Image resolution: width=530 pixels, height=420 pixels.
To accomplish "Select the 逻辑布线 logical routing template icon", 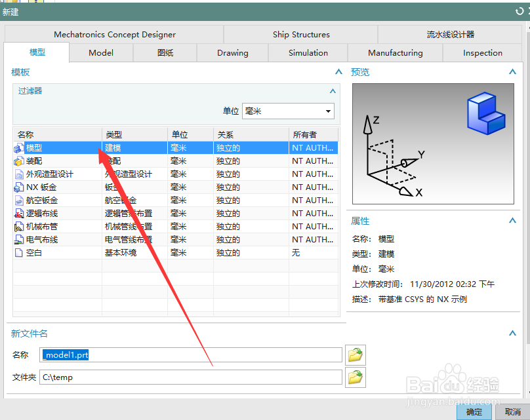I will 18,213.
